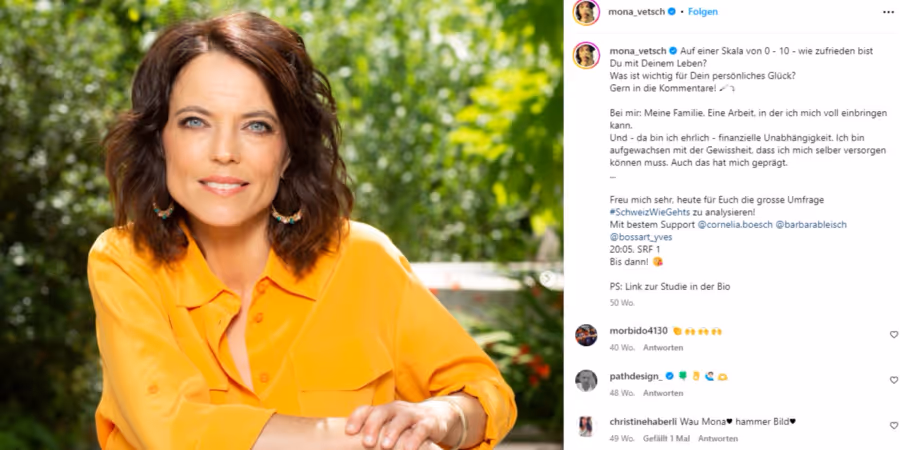Follow mona_vetsch via Folgen button
The width and height of the screenshot is (900, 450).
[x=703, y=11]
